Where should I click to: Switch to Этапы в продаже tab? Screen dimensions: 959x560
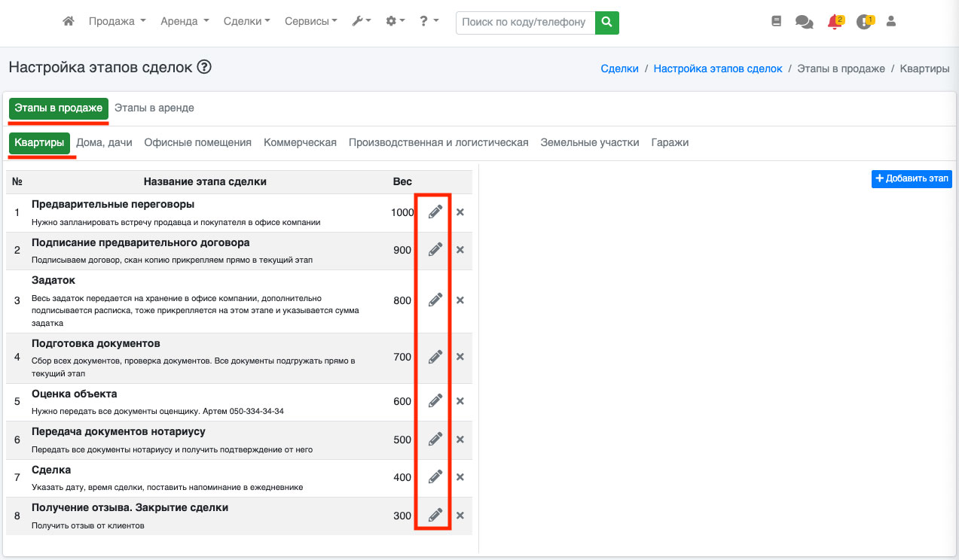click(x=59, y=108)
